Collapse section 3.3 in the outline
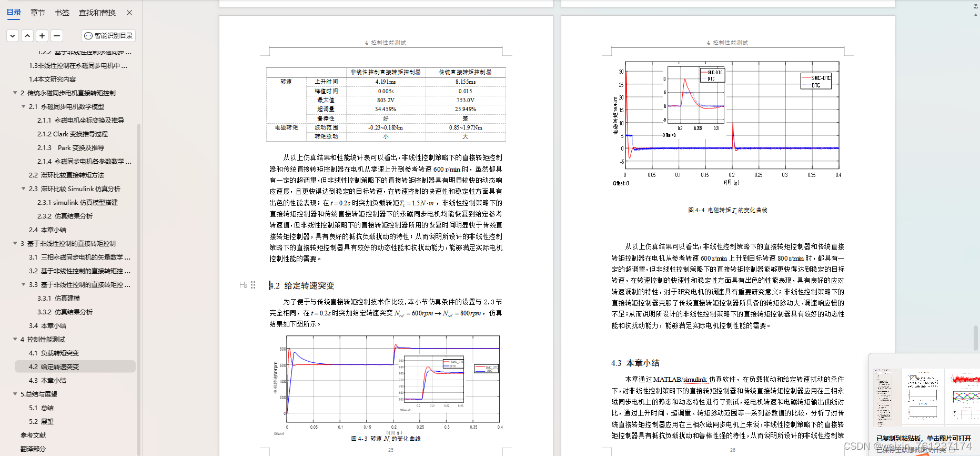The height and width of the screenshot is (456, 980). [x=24, y=284]
